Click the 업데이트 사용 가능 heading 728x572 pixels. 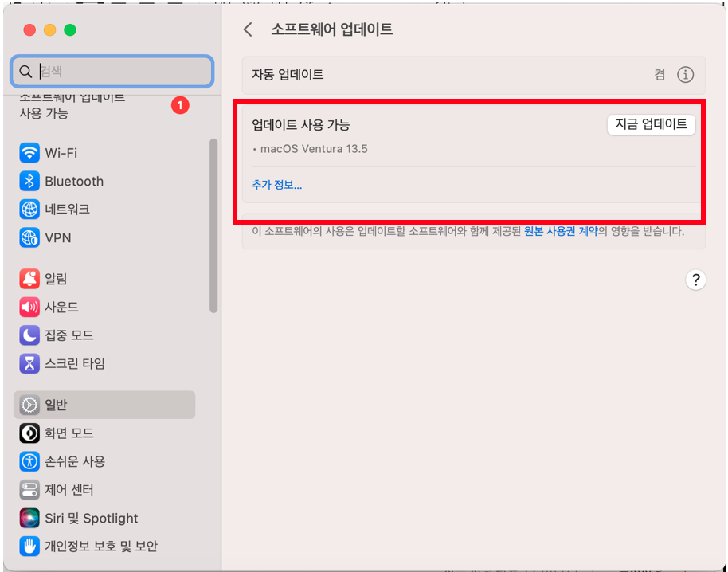pyautogui.click(x=301, y=125)
